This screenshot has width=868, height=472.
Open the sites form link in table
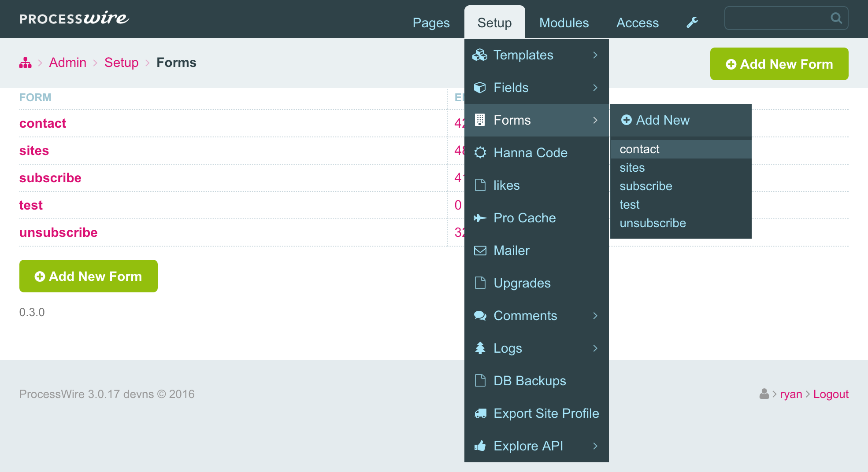pos(34,151)
